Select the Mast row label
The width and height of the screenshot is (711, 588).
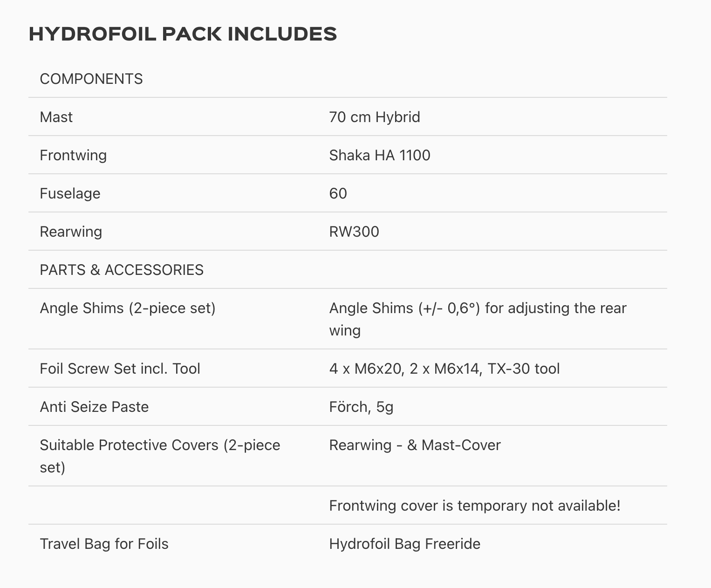(56, 117)
